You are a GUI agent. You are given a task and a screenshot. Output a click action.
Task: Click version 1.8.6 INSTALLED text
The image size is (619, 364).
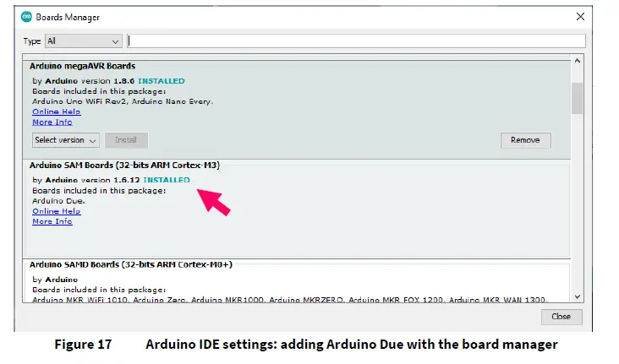coord(133,81)
